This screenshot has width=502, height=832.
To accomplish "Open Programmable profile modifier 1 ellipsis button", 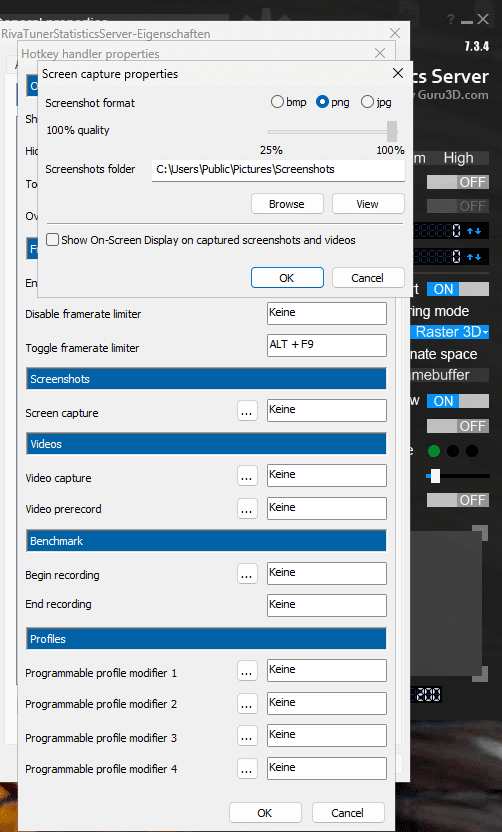I will (x=247, y=671).
